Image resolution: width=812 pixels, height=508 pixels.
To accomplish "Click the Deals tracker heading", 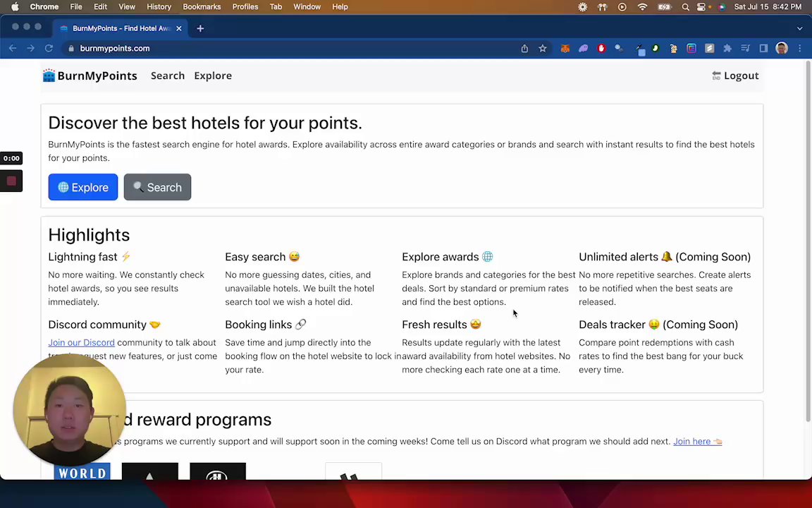I will tap(658, 325).
